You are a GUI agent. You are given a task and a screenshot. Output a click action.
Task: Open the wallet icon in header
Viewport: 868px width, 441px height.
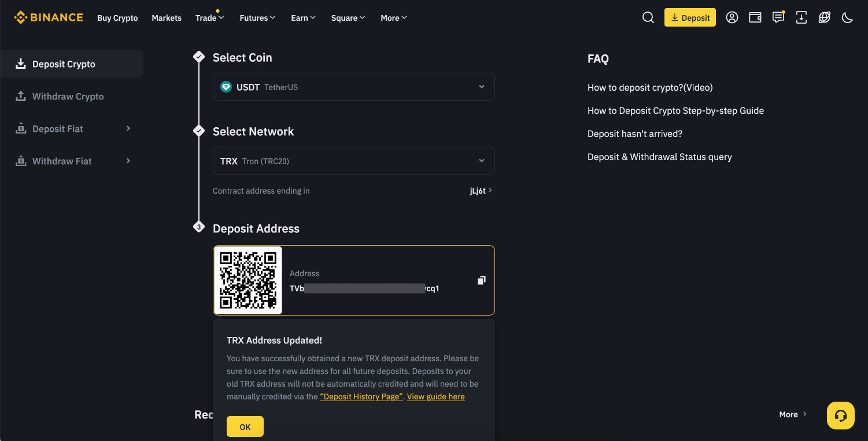[x=755, y=17]
